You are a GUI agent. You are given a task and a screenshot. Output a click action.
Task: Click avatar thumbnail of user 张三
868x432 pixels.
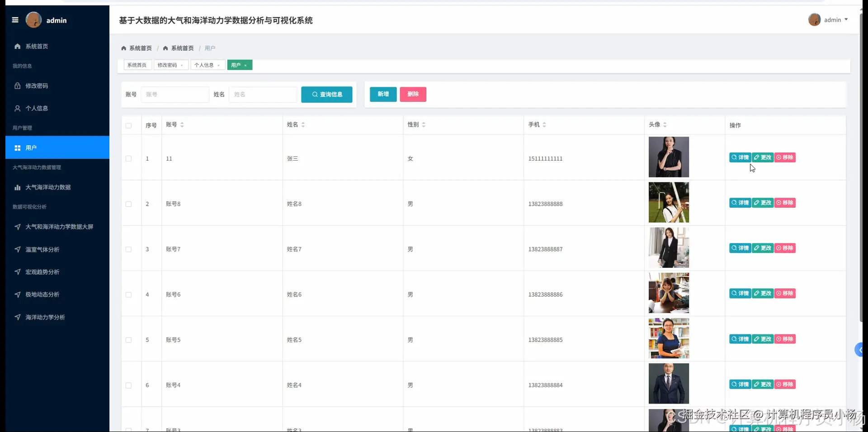pyautogui.click(x=669, y=157)
